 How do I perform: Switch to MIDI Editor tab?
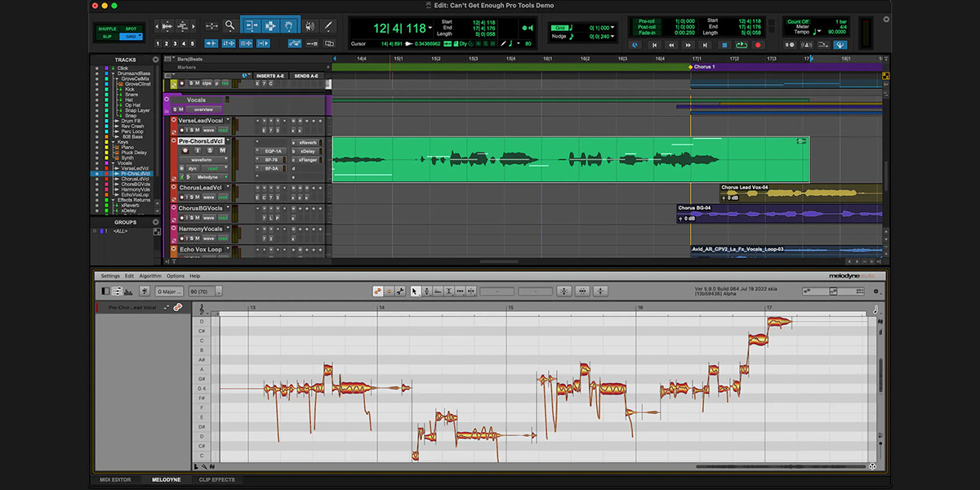115,479
